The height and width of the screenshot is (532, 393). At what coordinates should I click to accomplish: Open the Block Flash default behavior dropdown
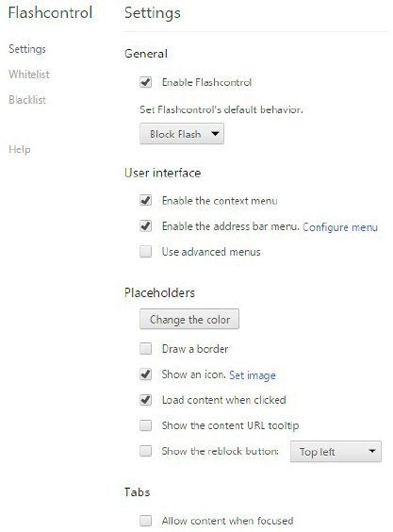point(182,134)
